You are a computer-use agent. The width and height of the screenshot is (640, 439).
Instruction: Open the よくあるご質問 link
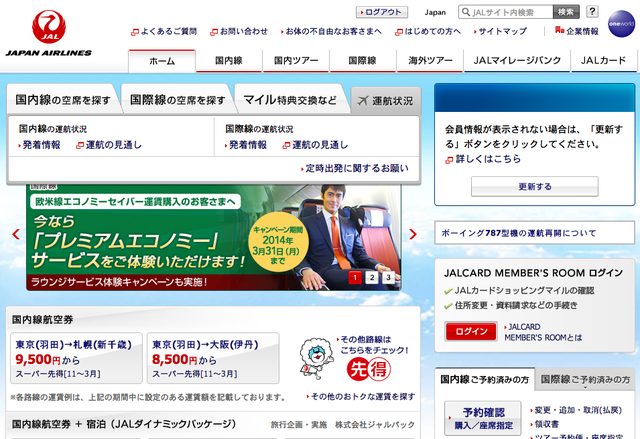[x=164, y=31]
